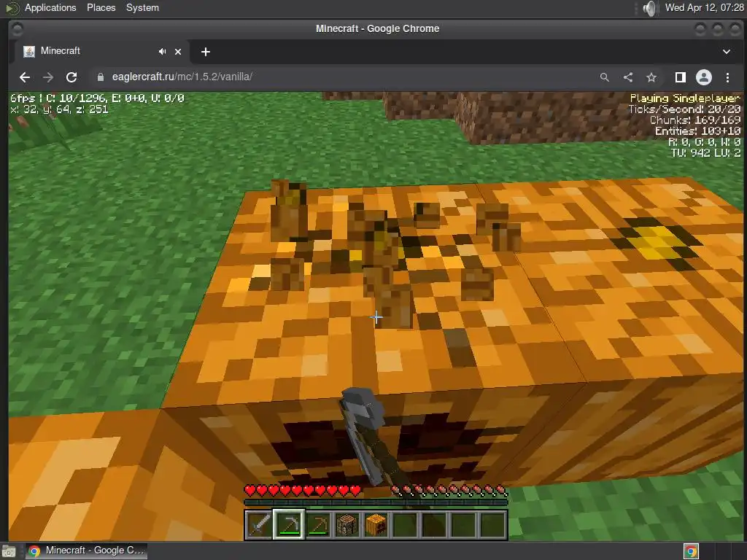Go forward in browser history

click(x=48, y=77)
